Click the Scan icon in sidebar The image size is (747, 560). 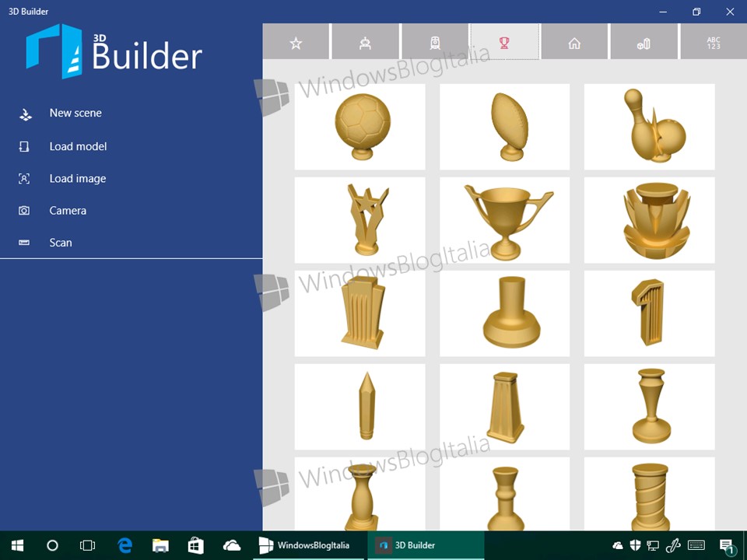tap(24, 243)
